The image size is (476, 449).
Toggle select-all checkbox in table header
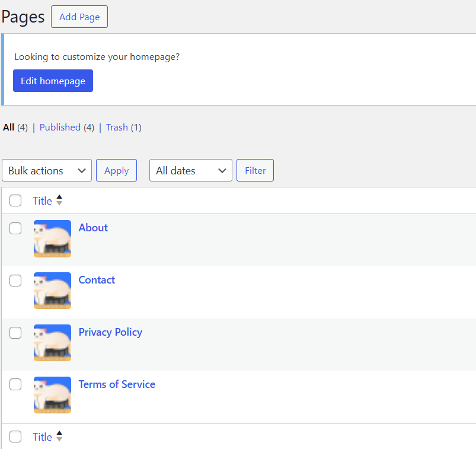pos(15,200)
